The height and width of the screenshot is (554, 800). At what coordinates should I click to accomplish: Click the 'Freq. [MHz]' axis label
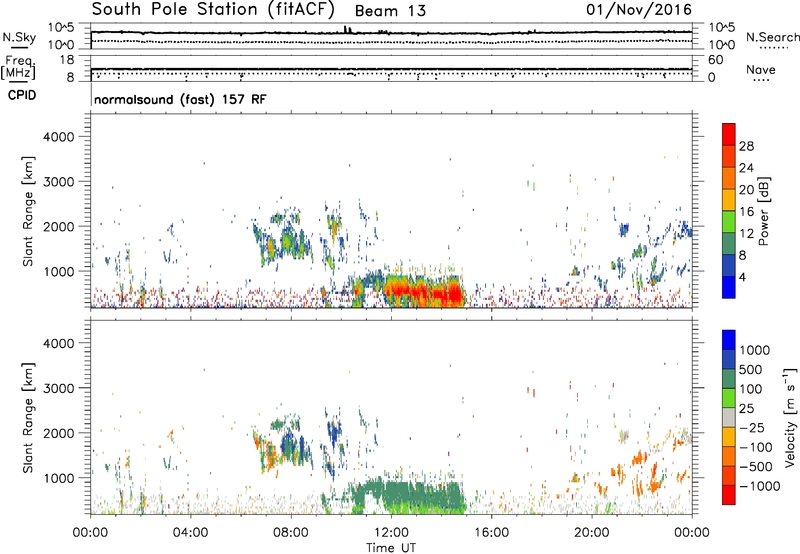pyautogui.click(x=18, y=68)
